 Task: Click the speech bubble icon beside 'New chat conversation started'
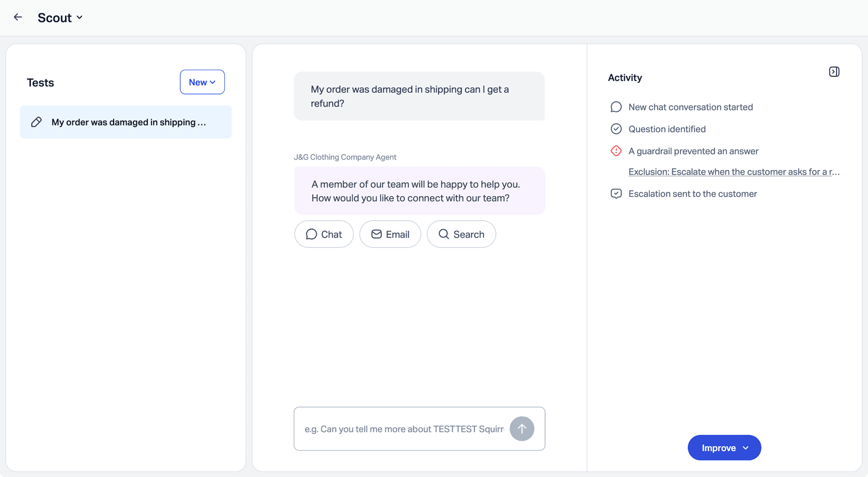[616, 107]
